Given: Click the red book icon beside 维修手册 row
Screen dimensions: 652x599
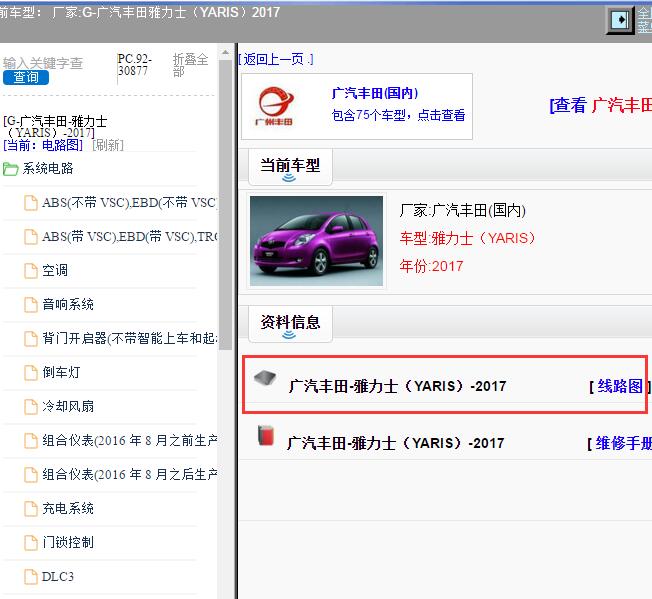Looking at the screenshot, I should click(266, 435).
